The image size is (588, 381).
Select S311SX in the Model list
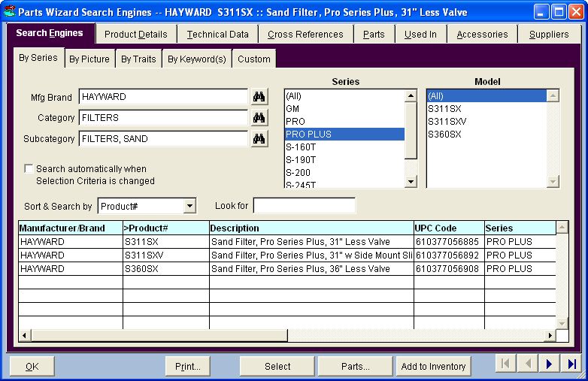(486, 109)
